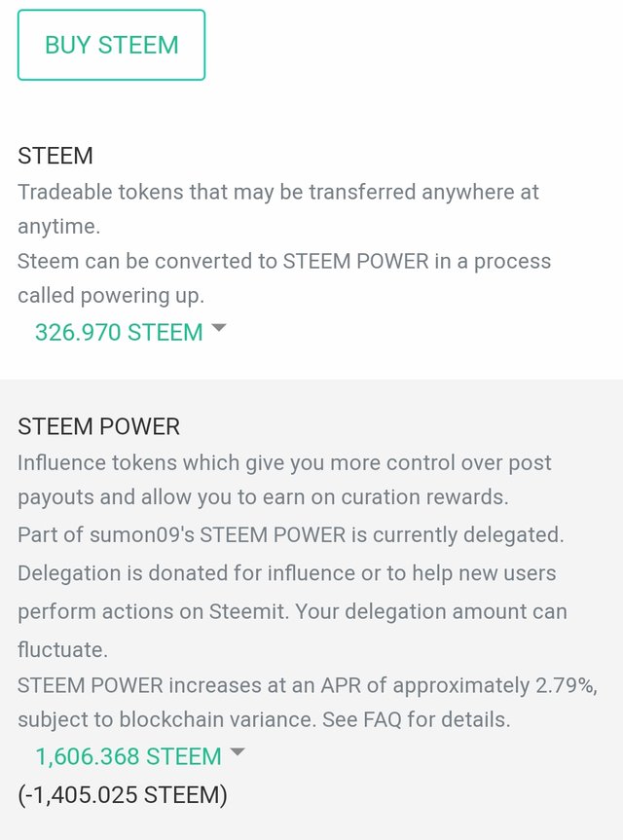This screenshot has height=840, width=623.
Task: Click the 'sumon09's' username text
Action: [142, 534]
